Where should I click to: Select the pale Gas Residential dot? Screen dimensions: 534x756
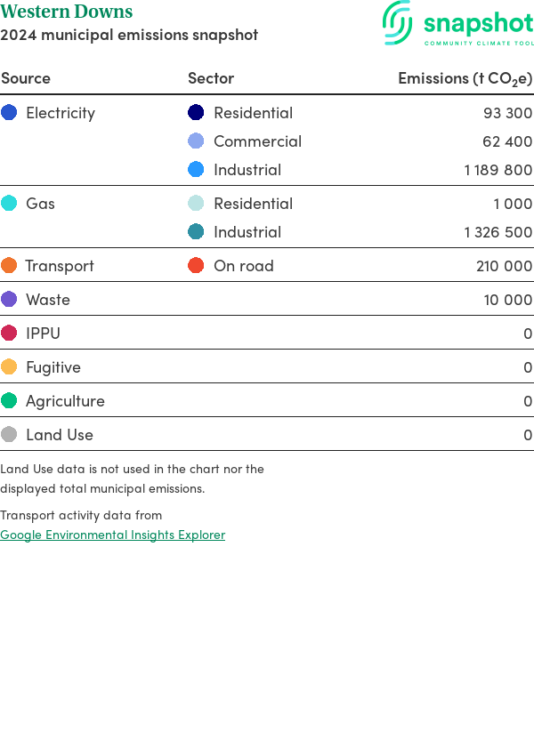tap(196, 204)
